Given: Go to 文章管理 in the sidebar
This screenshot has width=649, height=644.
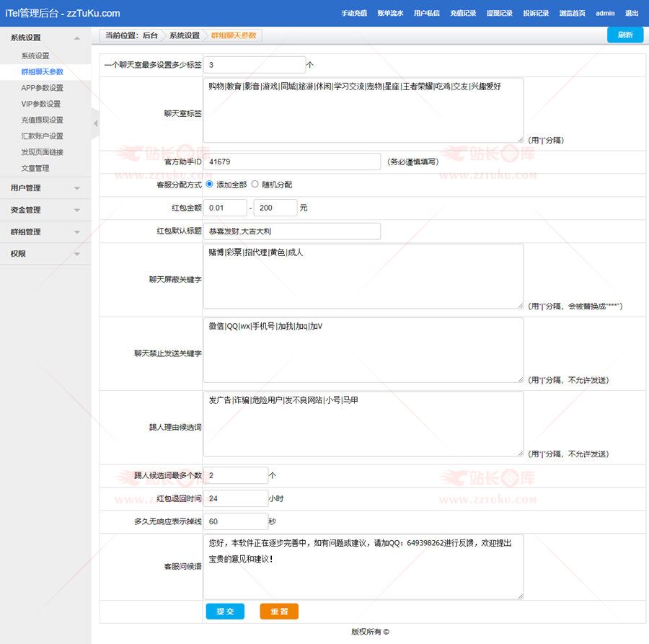Looking at the screenshot, I should [35, 168].
